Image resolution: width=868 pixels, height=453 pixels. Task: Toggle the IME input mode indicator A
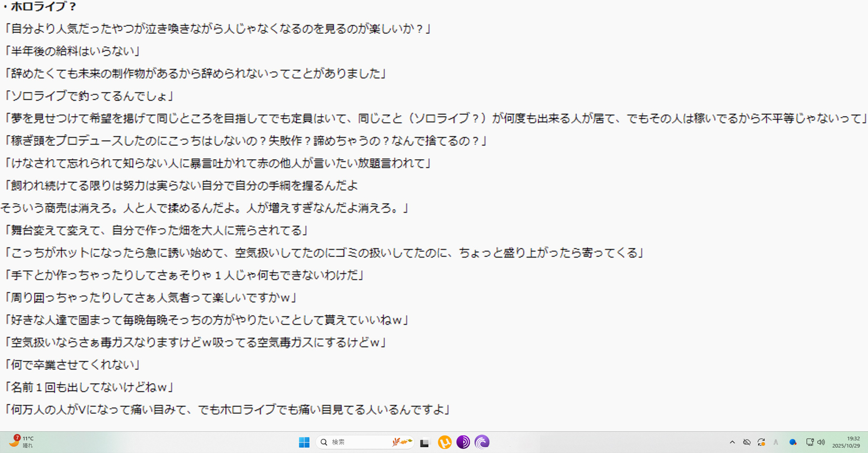(776, 442)
